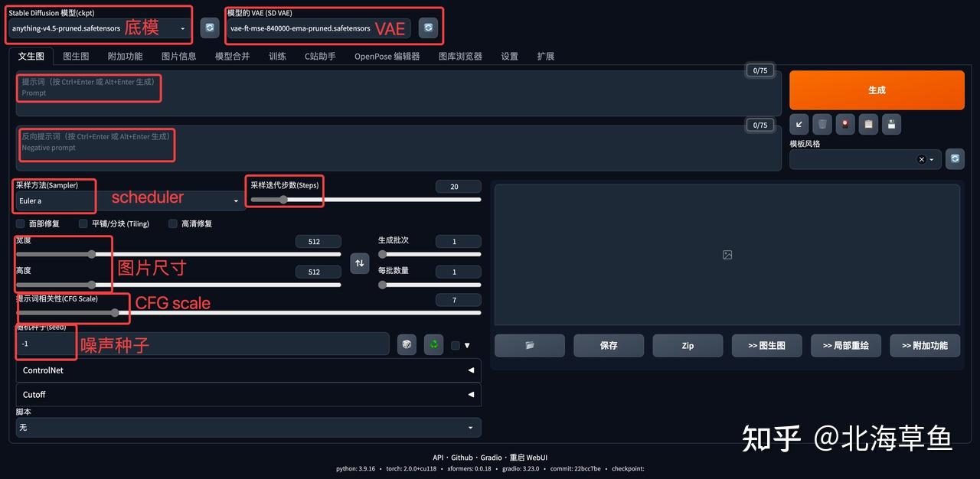Open the C站助手 tab

tap(320, 56)
